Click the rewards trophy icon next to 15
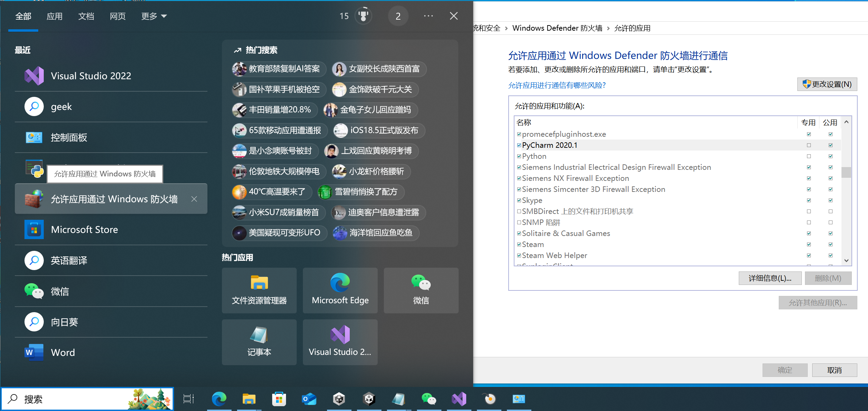The image size is (868, 411). 363,16
